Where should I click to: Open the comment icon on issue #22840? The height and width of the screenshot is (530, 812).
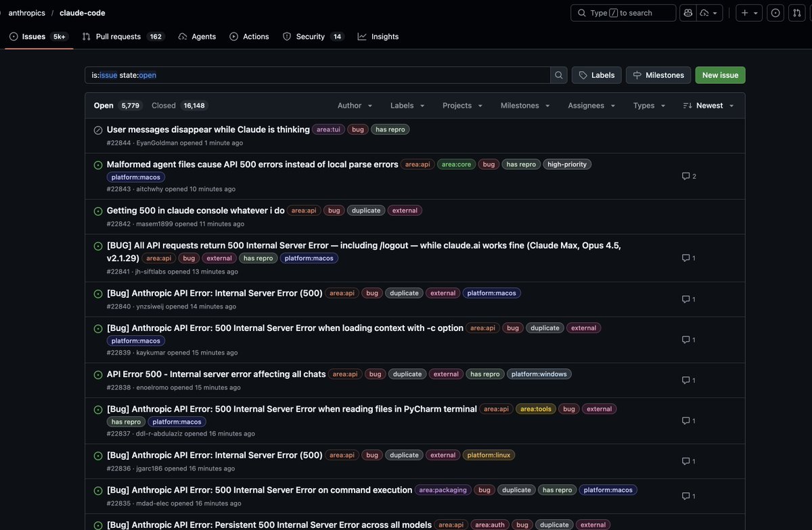coord(689,299)
